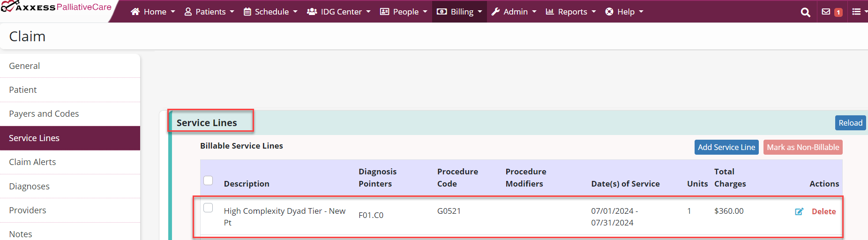Click the search magnifier icon
The height and width of the screenshot is (240, 868).
pyautogui.click(x=805, y=12)
